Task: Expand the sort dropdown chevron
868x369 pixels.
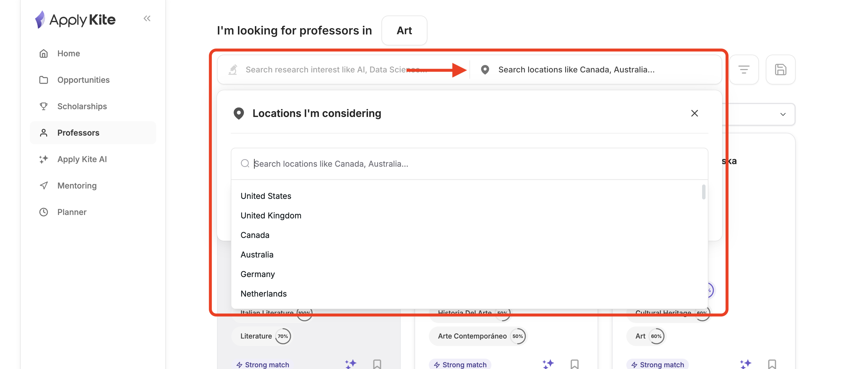Action: 783,114
